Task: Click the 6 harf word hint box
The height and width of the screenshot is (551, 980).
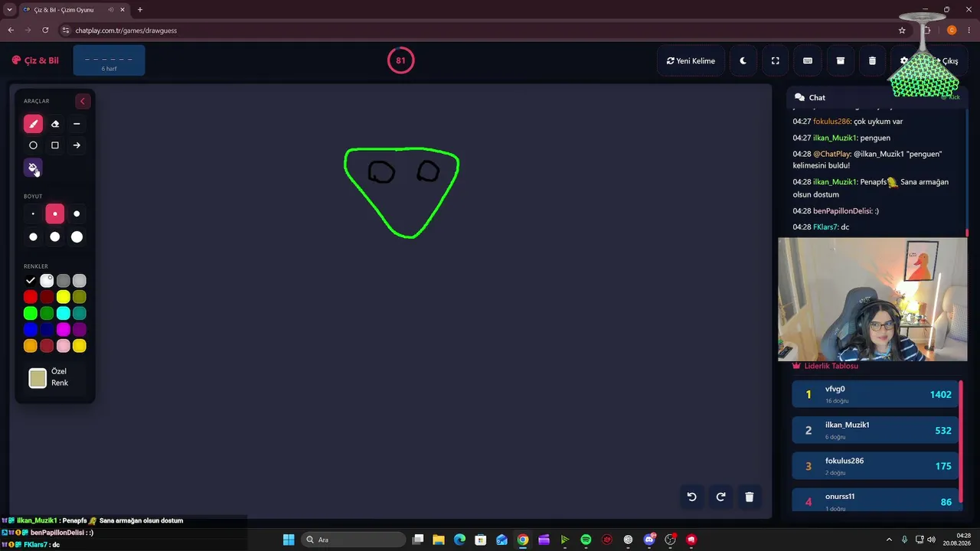Action: [109, 60]
